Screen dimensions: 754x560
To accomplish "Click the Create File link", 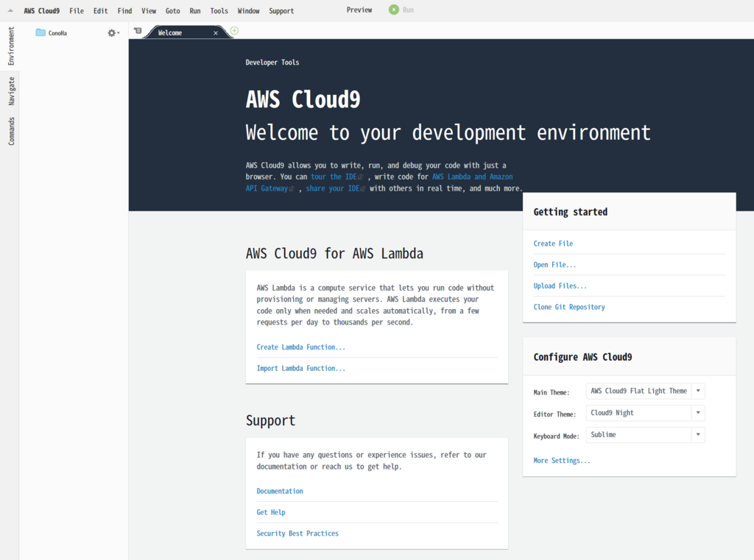I will pos(553,244).
